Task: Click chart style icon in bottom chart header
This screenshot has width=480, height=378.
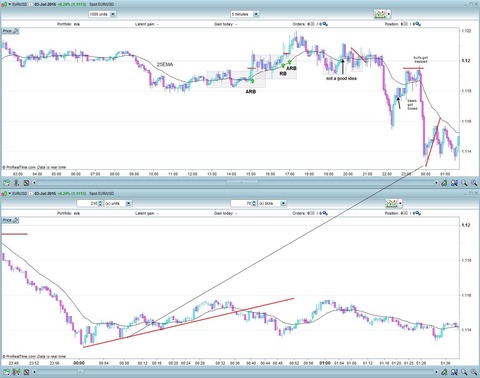Action: tap(392, 203)
